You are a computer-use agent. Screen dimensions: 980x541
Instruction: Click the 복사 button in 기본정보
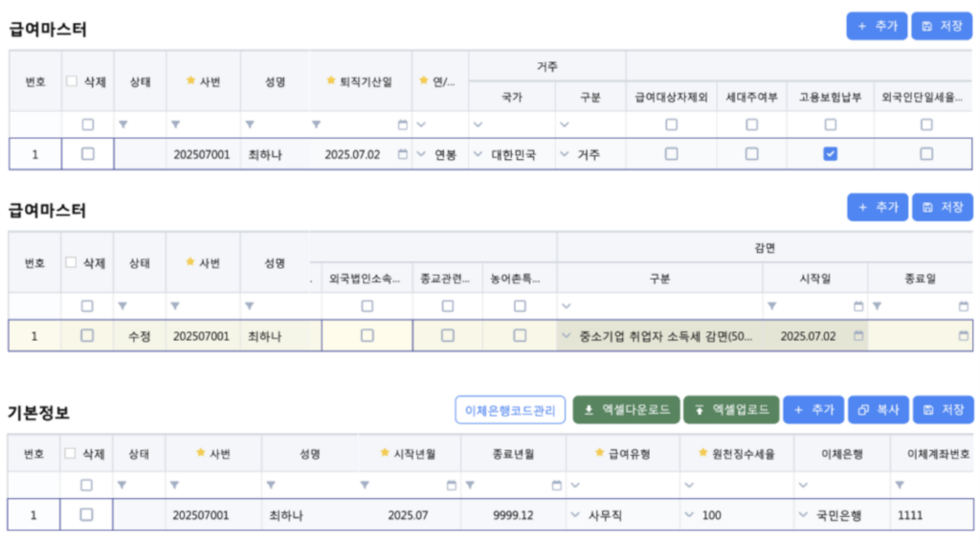click(879, 410)
